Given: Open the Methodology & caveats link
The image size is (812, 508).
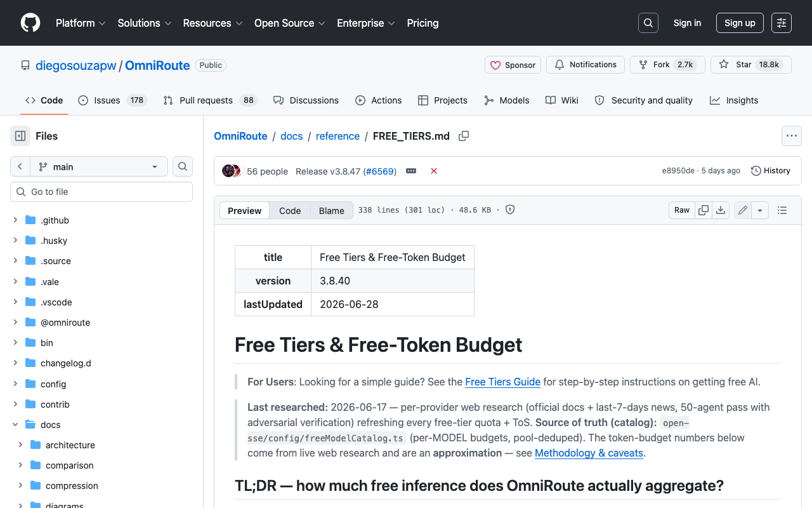Looking at the screenshot, I should click(589, 453).
